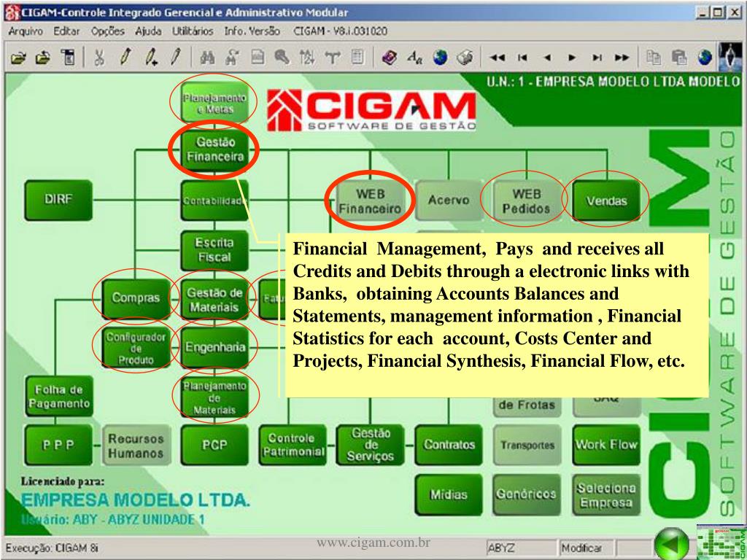Click the paste clipboard toolbar icon
747x560 pixels.
(x=679, y=58)
